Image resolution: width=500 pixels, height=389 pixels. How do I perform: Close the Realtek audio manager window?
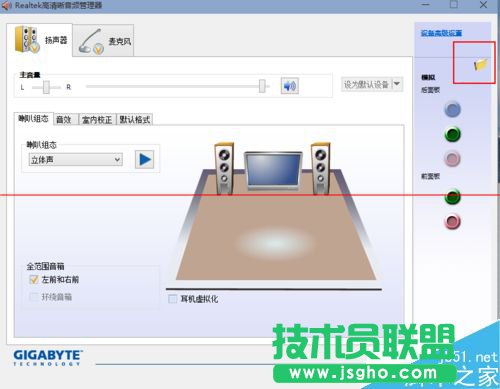483,5
